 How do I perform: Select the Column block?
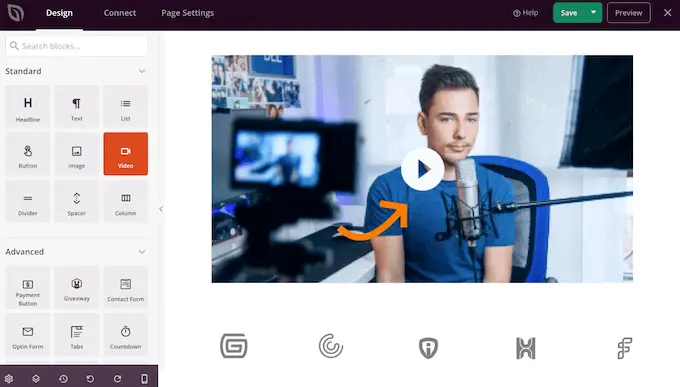[126, 201]
